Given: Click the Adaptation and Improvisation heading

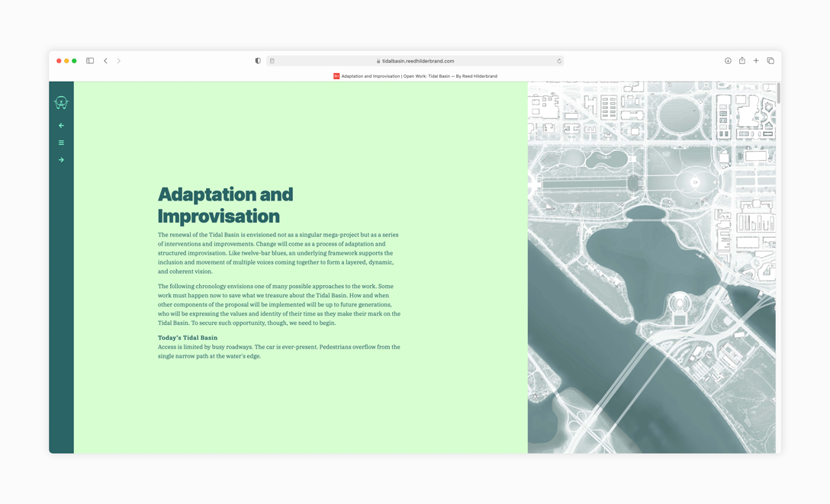Looking at the screenshot, I should 225,205.
